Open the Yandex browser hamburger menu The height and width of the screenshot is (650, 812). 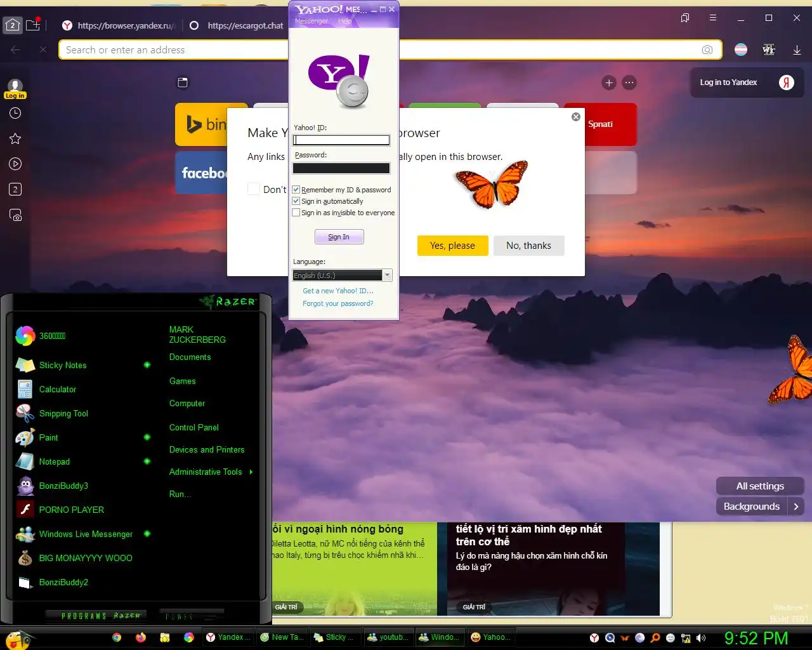pyautogui.click(x=713, y=18)
